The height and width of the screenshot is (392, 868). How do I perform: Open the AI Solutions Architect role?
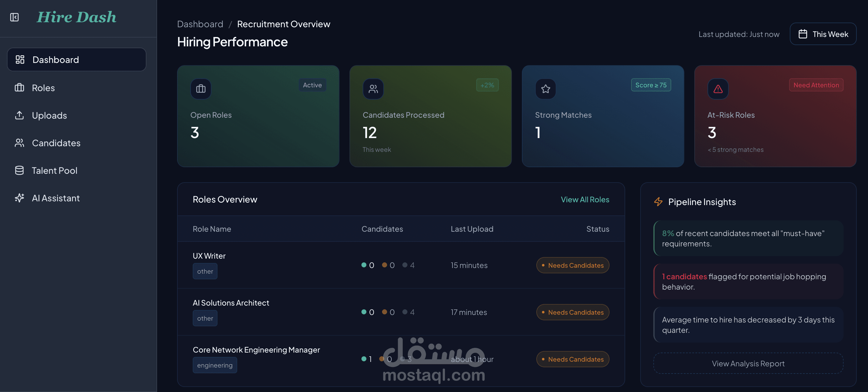[231, 302]
